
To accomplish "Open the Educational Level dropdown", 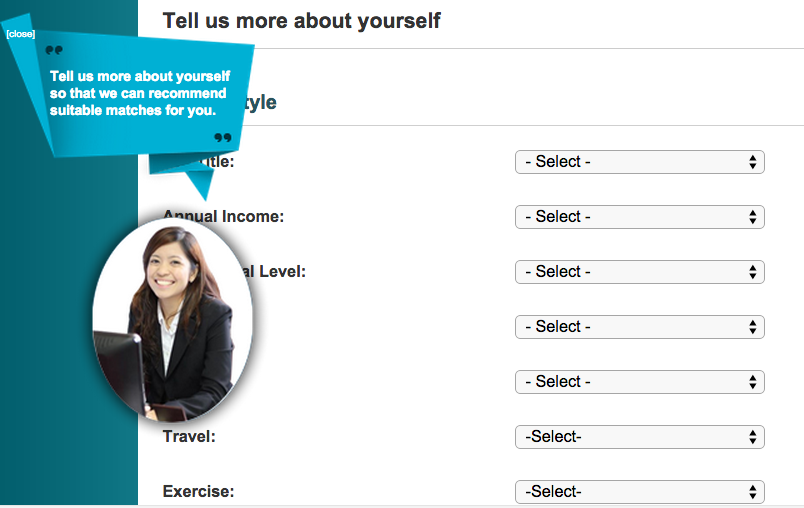I will [x=639, y=272].
